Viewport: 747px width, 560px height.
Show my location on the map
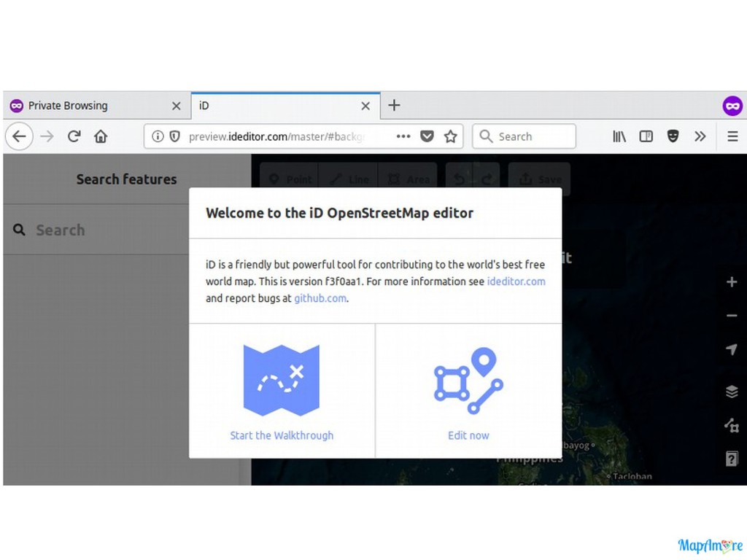(732, 349)
